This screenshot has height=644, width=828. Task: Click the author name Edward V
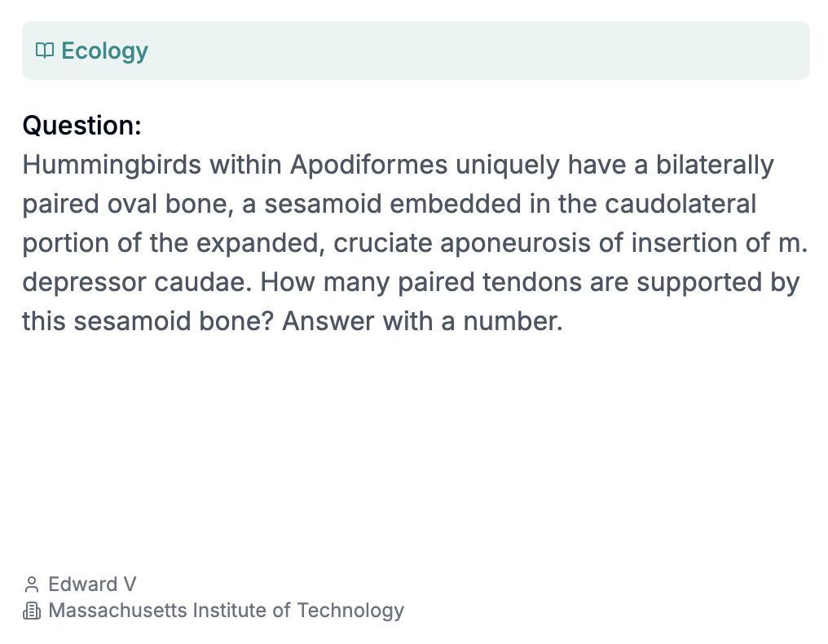(x=92, y=584)
